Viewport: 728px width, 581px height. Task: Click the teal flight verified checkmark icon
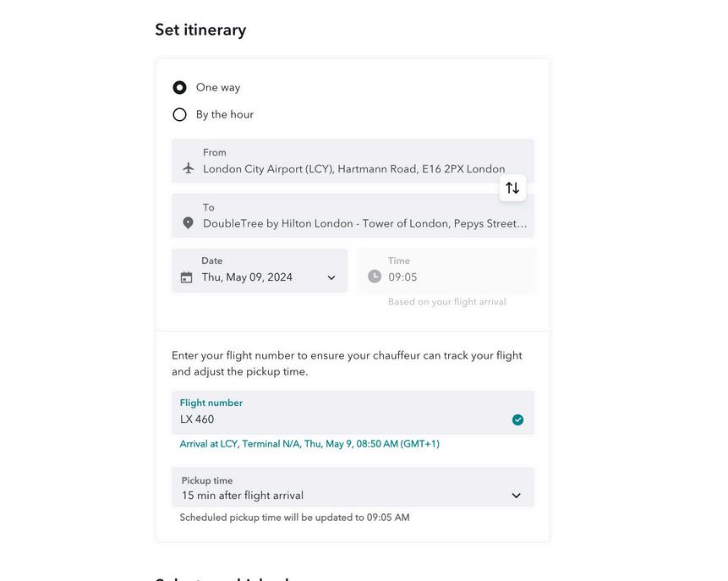pos(517,419)
